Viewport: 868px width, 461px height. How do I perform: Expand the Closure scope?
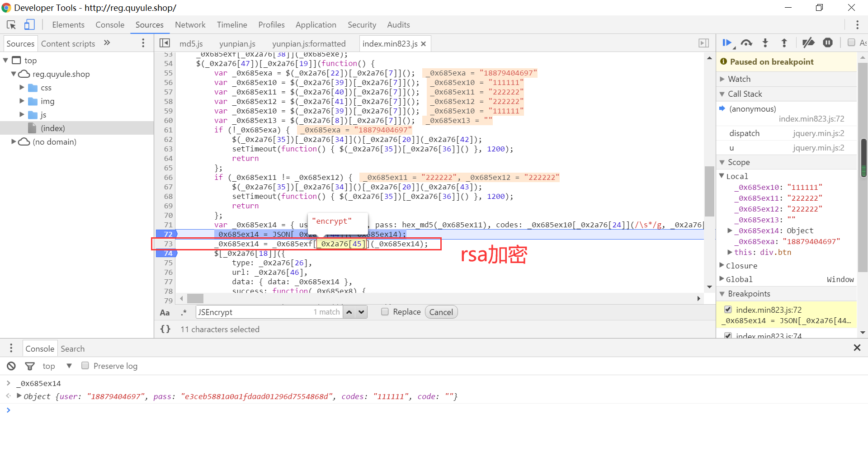(722, 265)
